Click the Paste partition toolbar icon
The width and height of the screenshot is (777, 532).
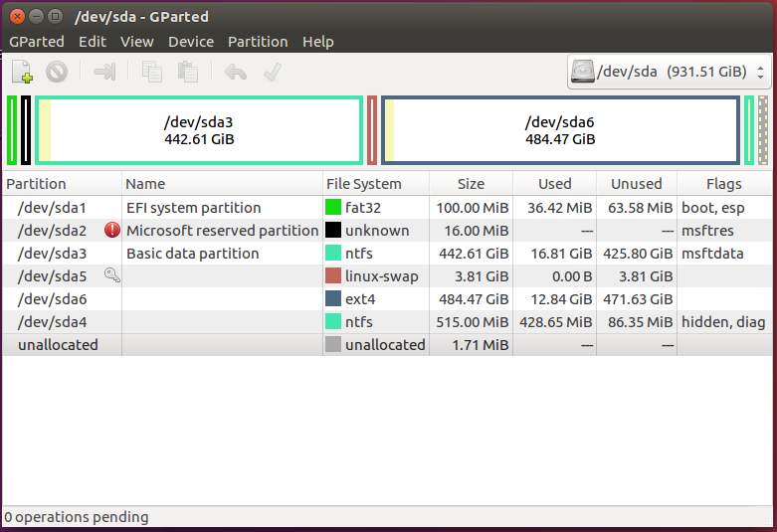point(188,72)
